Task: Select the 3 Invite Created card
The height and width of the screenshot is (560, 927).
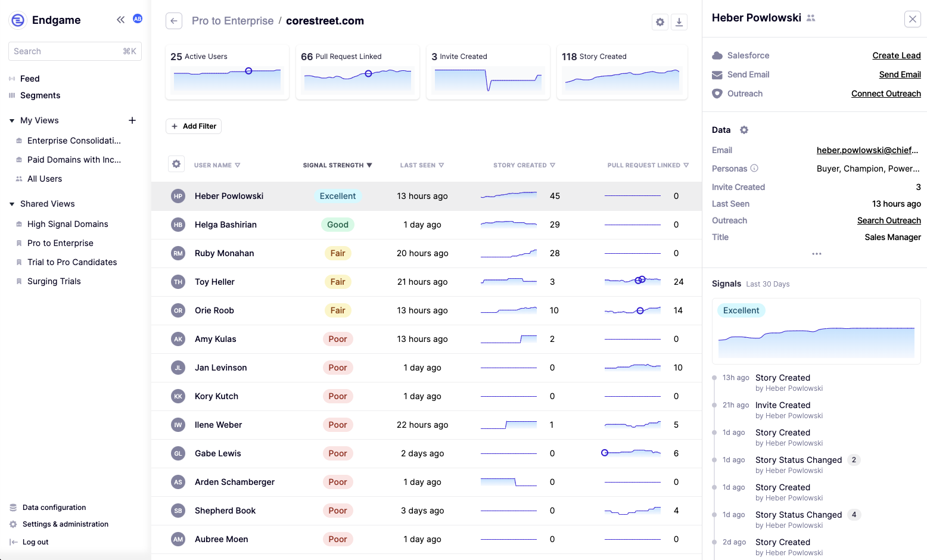Action: (488, 72)
